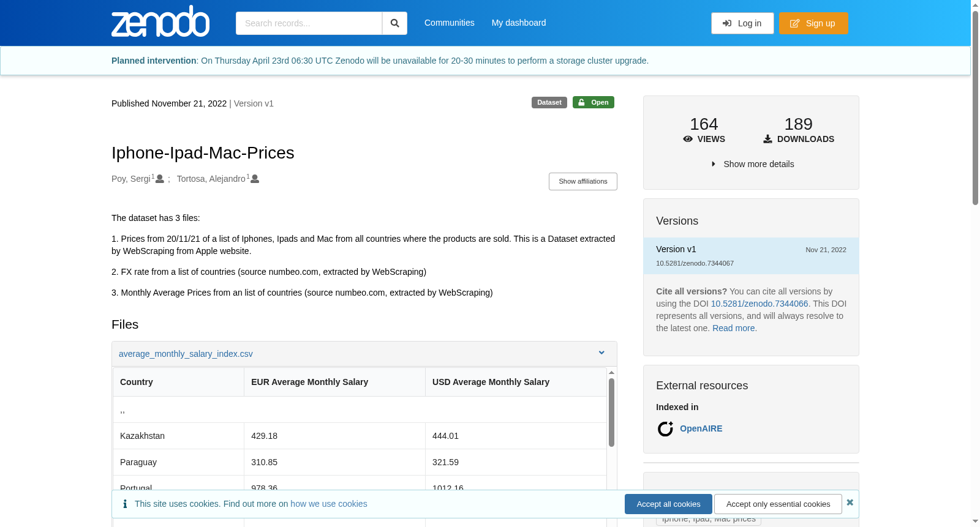Click the 189 downloads count
This screenshot has width=980, height=527.
tap(799, 124)
